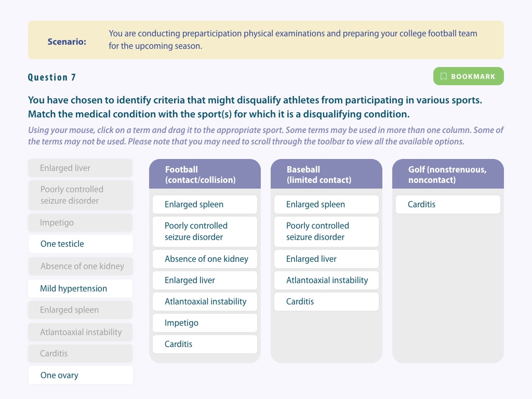Image resolution: width=532 pixels, height=399 pixels.
Task: Click Carditis in the Golf column
Action: 448,204
